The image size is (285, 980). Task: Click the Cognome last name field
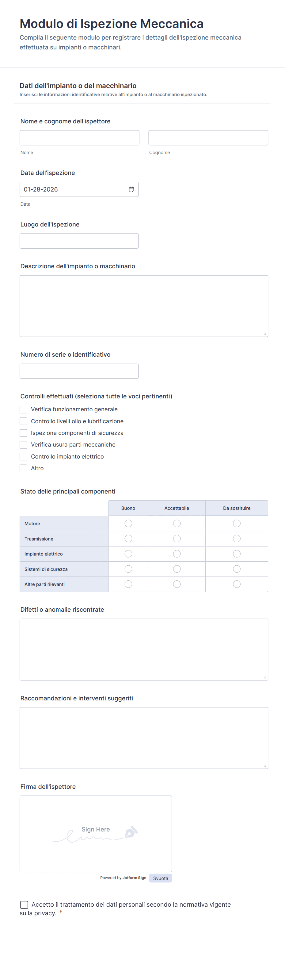(x=208, y=138)
